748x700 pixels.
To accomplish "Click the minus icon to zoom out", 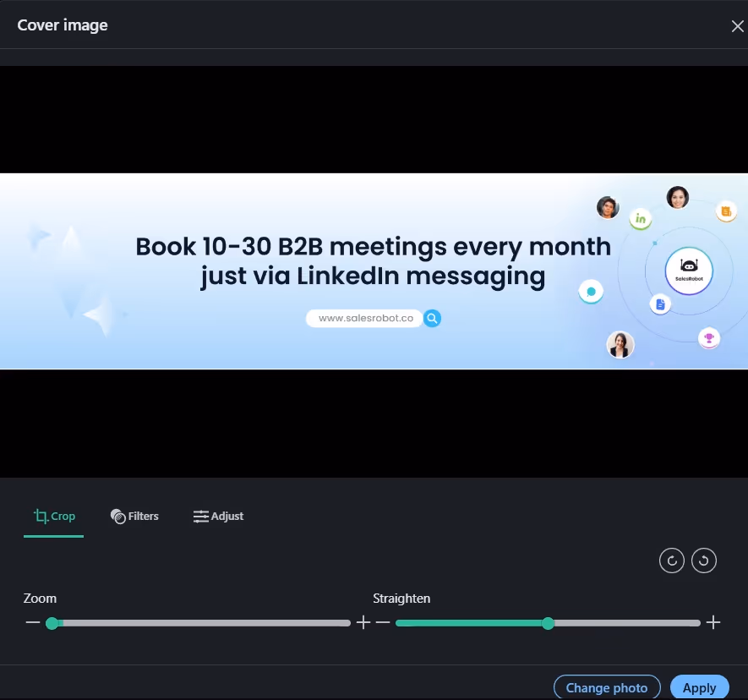I will (32, 622).
